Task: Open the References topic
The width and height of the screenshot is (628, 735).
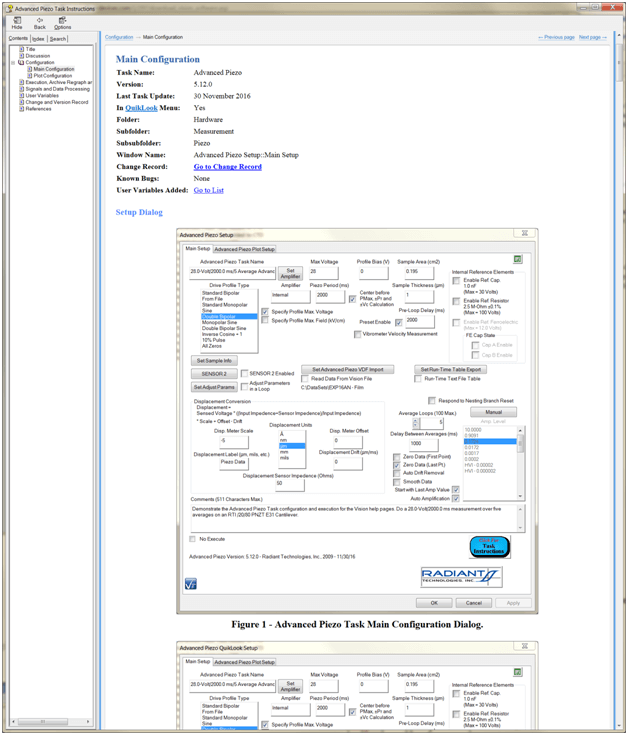Action: pyautogui.click(x=38, y=108)
